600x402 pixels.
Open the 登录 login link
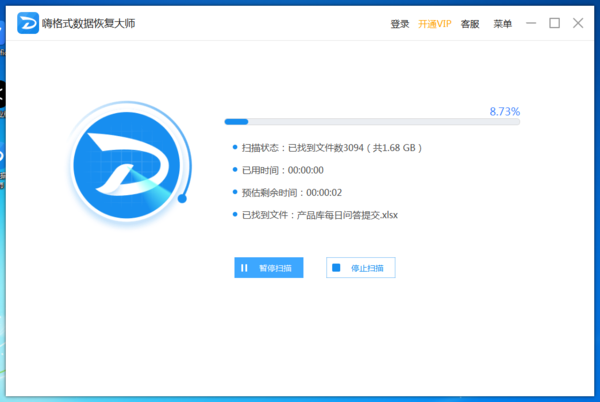coord(399,24)
